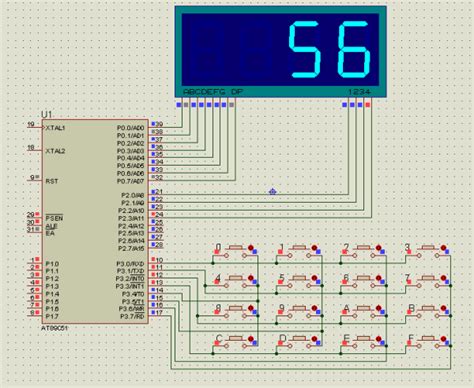This screenshot has height=388, width=474.
Task: Click the PSEN pin label
Action: [x=54, y=218]
